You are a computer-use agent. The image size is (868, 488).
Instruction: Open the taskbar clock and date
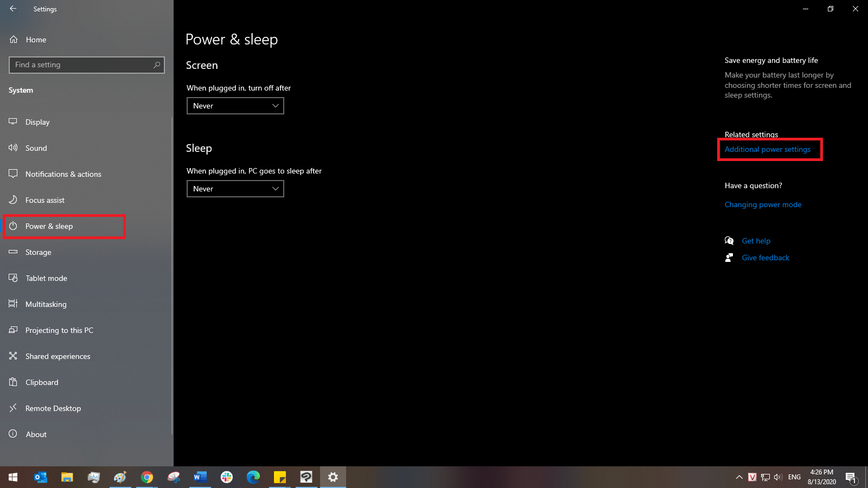[x=821, y=477]
